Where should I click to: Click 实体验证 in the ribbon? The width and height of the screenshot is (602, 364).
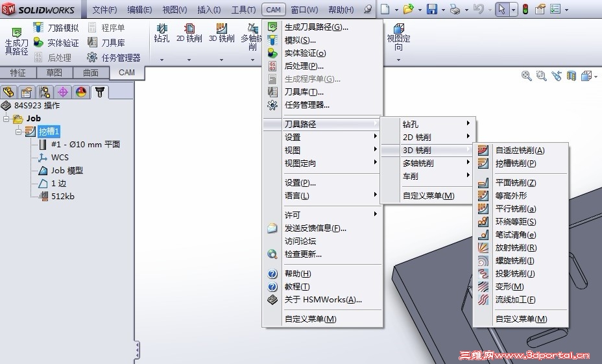pyautogui.click(x=56, y=43)
